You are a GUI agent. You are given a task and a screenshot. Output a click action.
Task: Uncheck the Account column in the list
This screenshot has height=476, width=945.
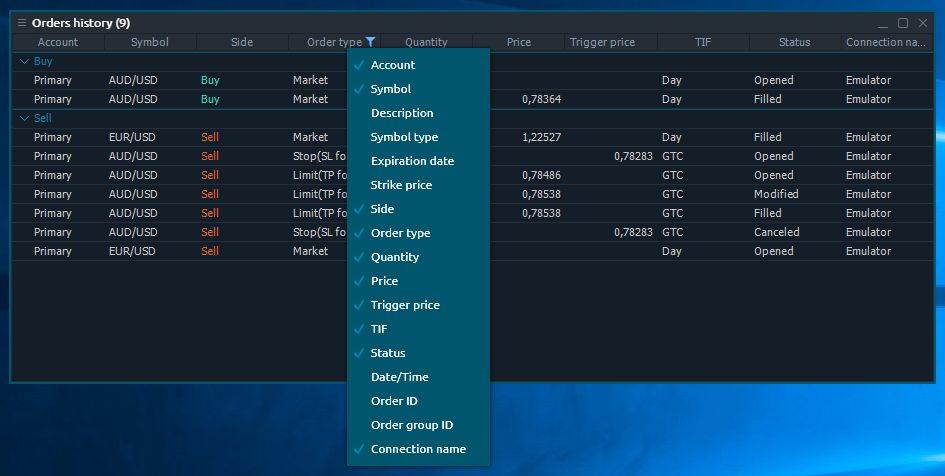point(392,65)
